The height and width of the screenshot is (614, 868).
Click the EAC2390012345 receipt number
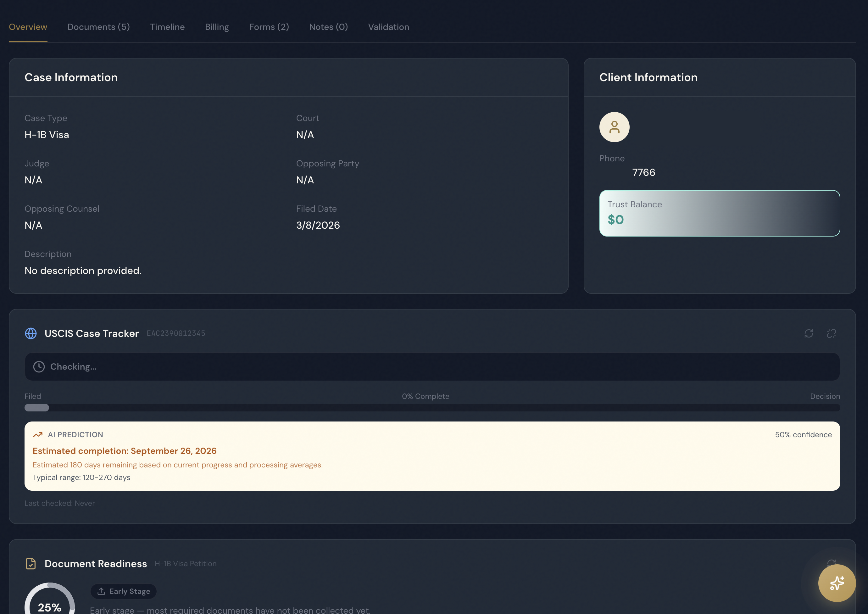pos(176,333)
